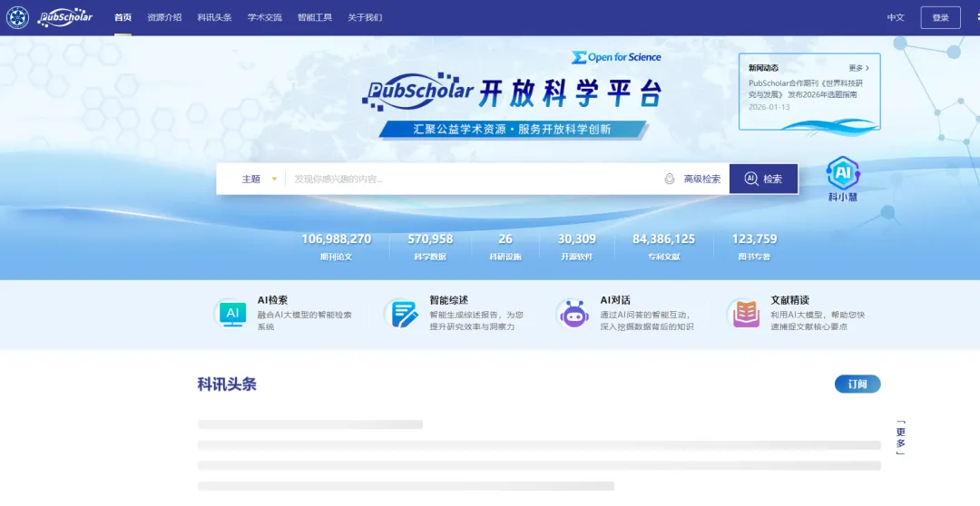Click the 登录 button

pyautogui.click(x=941, y=17)
